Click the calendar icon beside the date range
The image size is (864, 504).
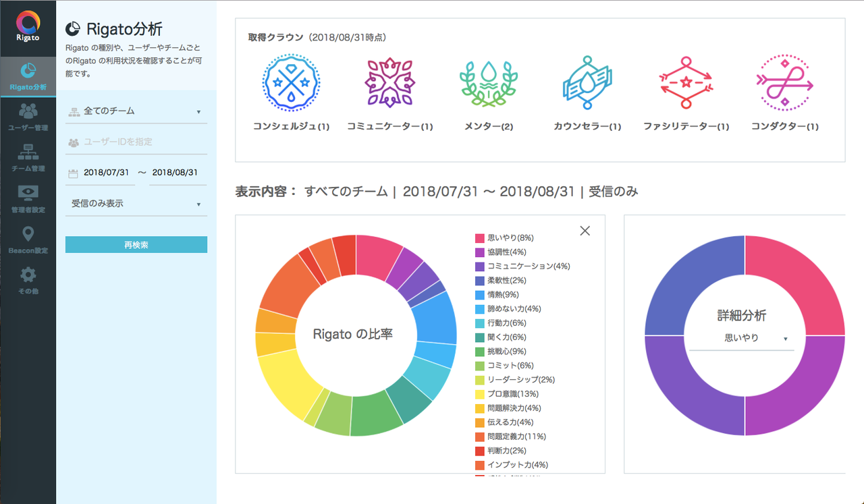point(73,173)
